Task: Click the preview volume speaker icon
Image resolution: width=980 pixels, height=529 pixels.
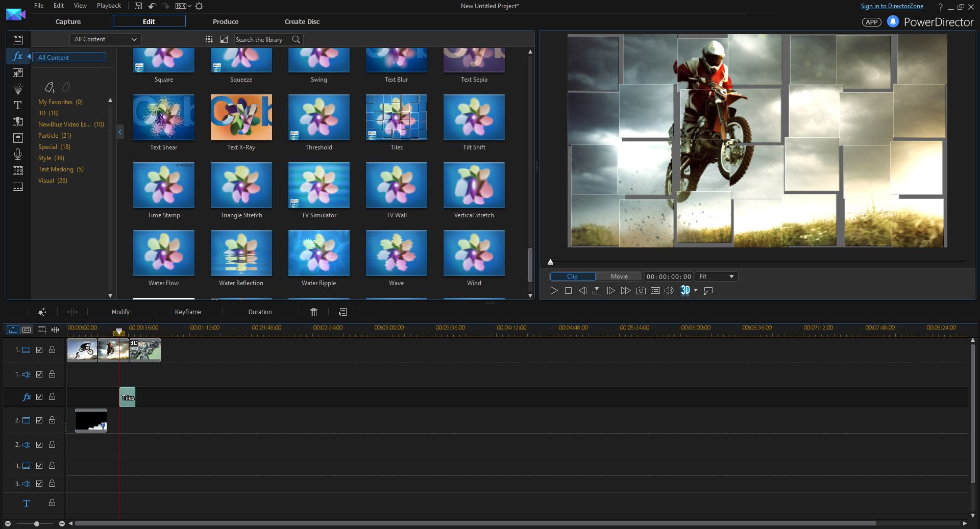Action: [669, 291]
